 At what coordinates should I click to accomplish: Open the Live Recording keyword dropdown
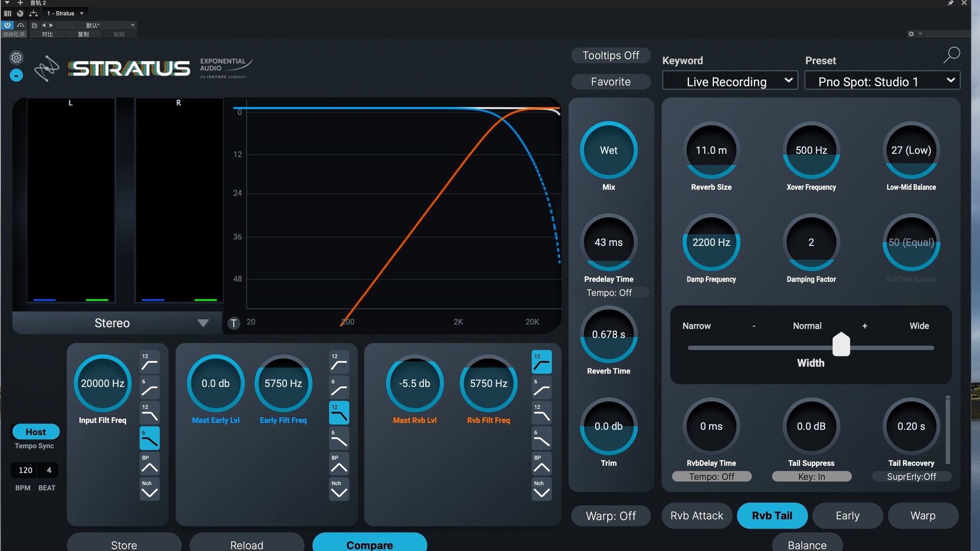click(x=730, y=80)
